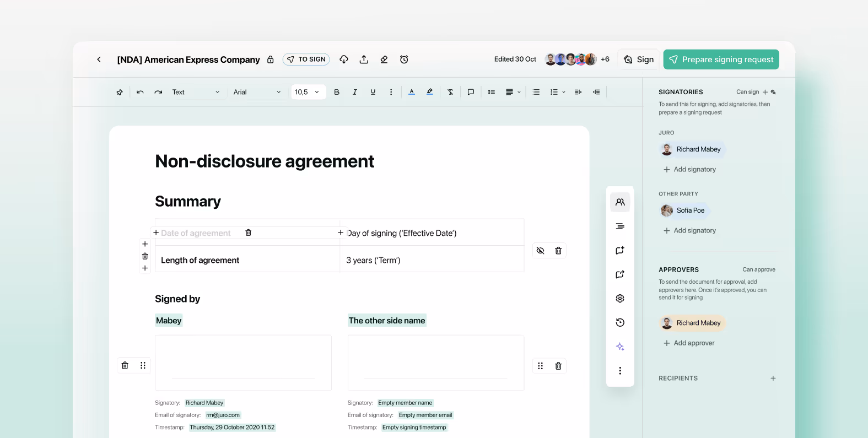Delete the Date of agreement column
Image resolution: width=868 pixels, height=438 pixels.
click(x=249, y=232)
